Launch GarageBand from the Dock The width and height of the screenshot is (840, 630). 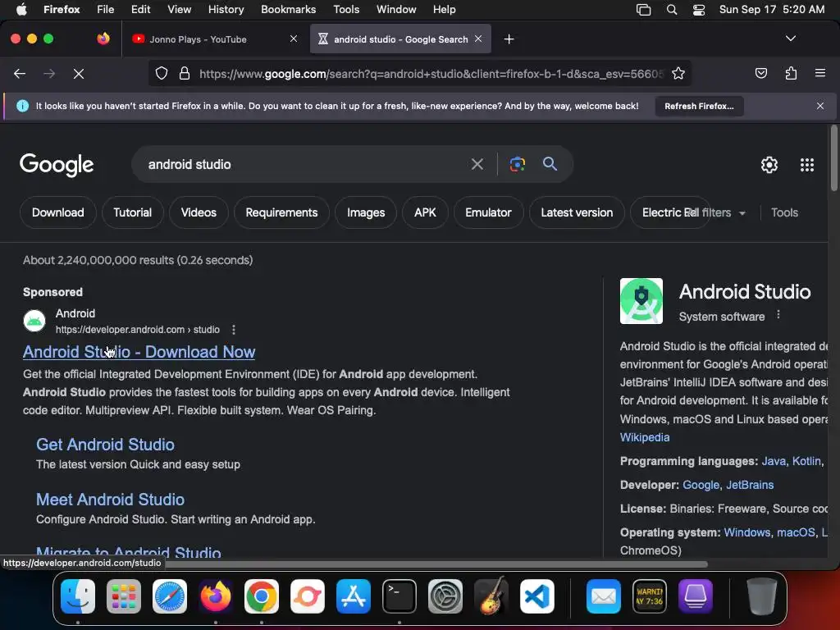click(491, 596)
